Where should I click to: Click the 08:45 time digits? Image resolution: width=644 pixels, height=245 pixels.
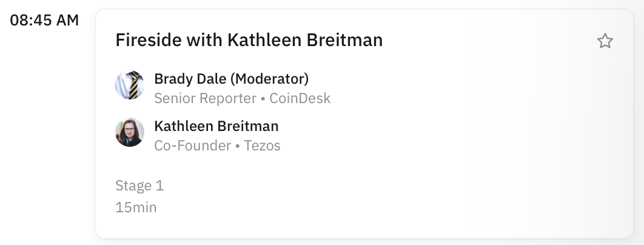point(30,20)
